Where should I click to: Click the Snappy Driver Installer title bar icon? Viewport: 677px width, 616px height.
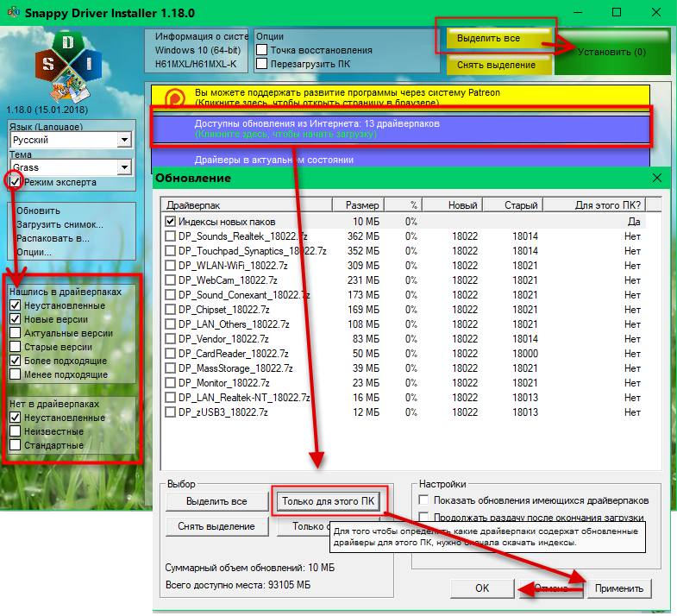pos(13,12)
